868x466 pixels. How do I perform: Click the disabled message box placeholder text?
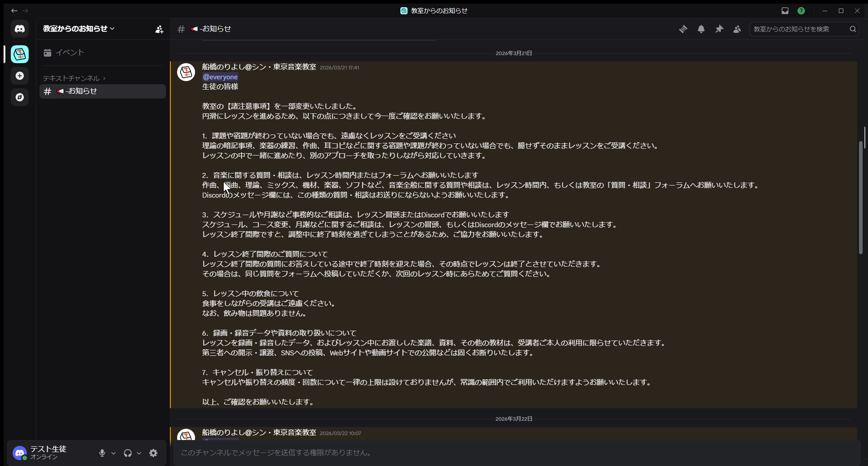click(277, 453)
